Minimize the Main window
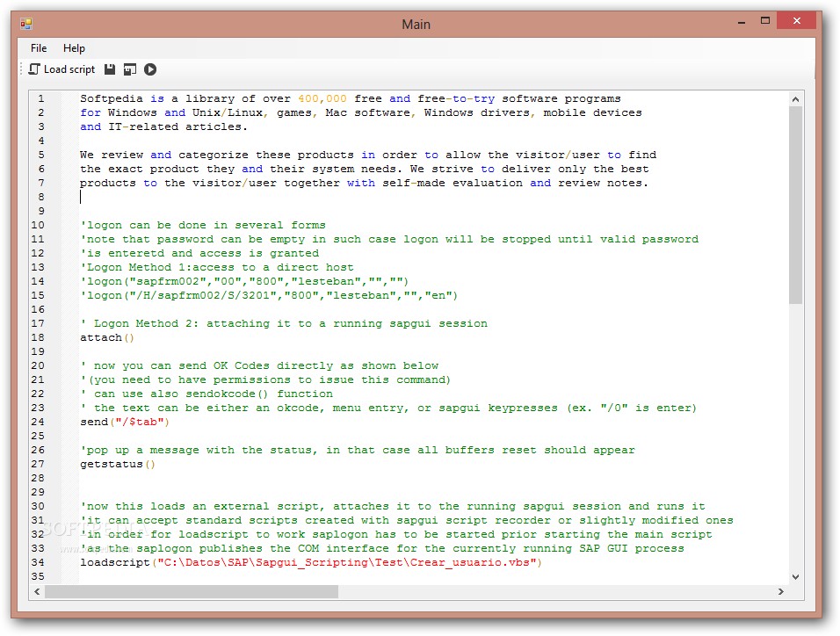 [x=742, y=22]
